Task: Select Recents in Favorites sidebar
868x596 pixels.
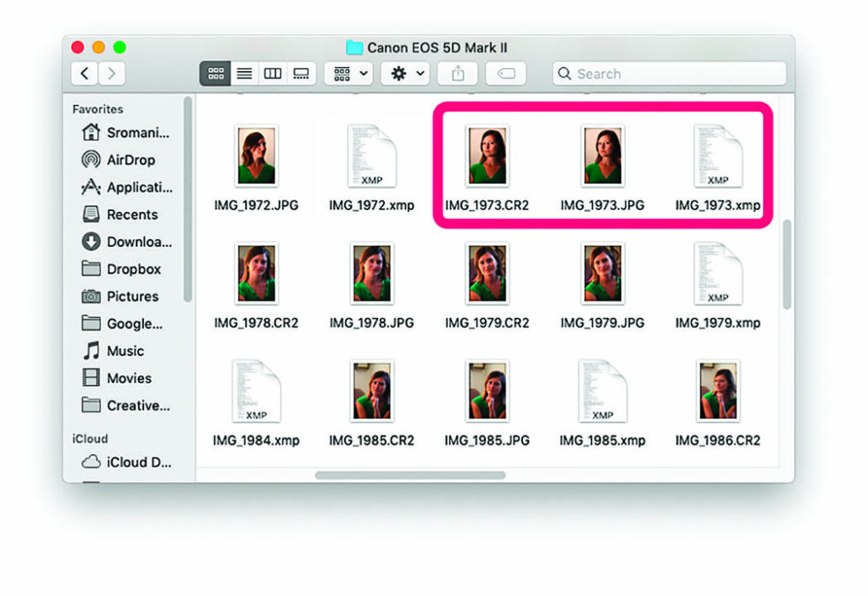Action: pos(131,214)
